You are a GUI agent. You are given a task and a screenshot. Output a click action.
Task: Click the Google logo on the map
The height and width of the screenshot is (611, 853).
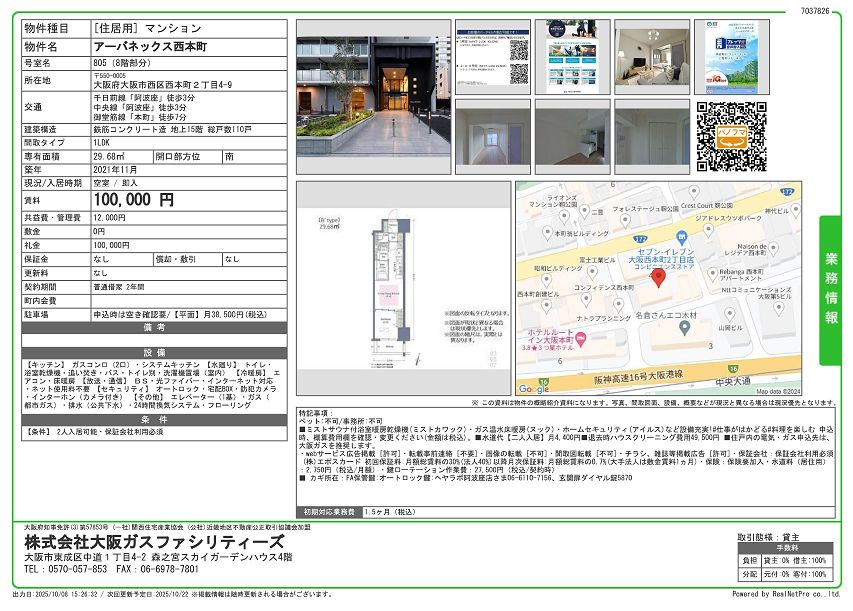pos(532,389)
